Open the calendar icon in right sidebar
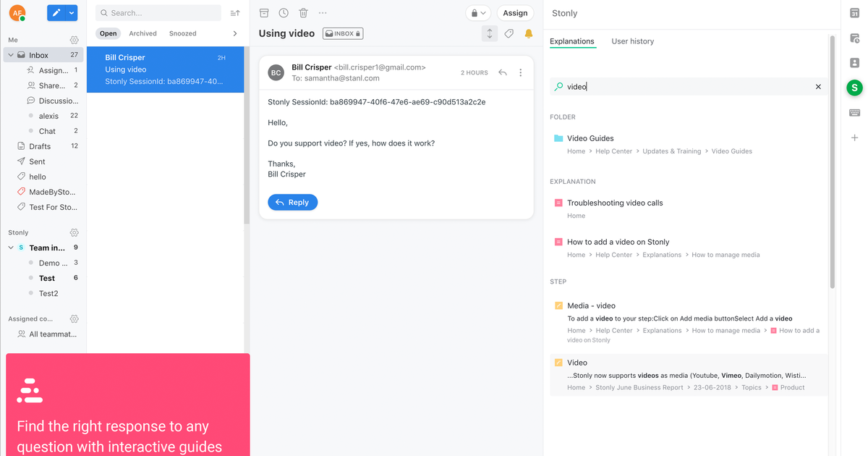The width and height of the screenshot is (868, 456). [x=854, y=14]
